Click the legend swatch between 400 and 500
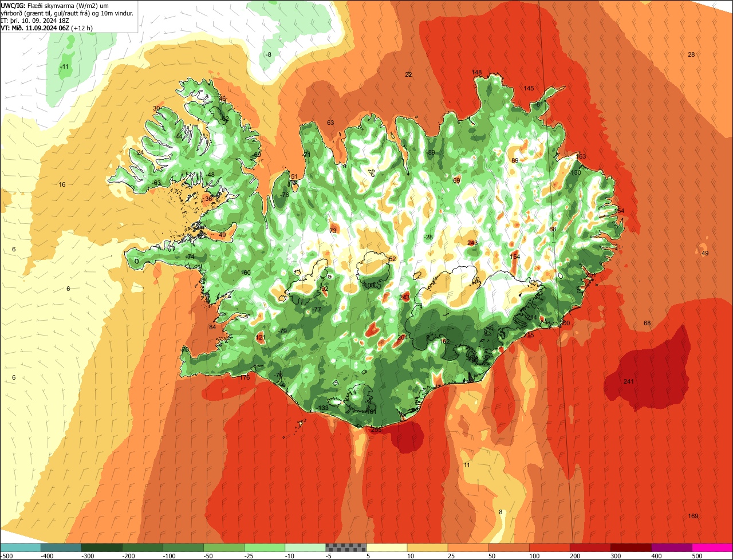This screenshot has width=733, height=560. (x=671, y=547)
